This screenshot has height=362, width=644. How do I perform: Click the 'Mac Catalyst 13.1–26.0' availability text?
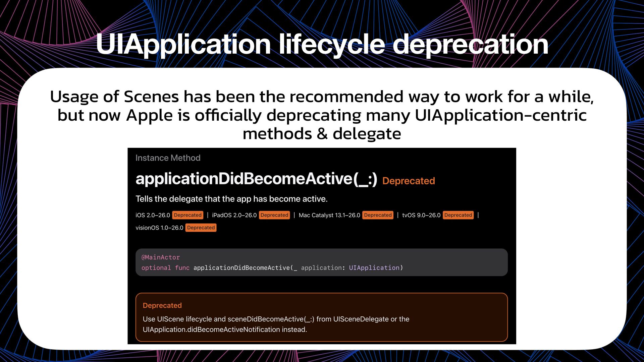[329, 215]
